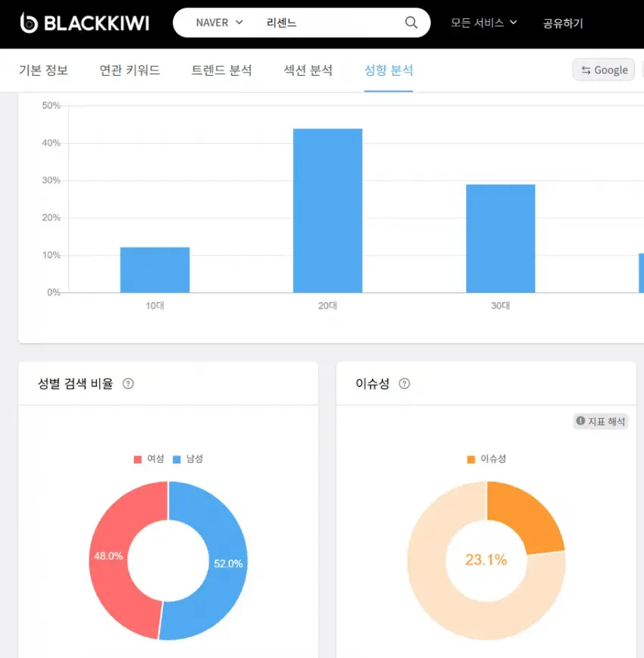The width and height of the screenshot is (644, 658).
Task: Expand the NAVER search engine dropdown
Action: click(219, 23)
